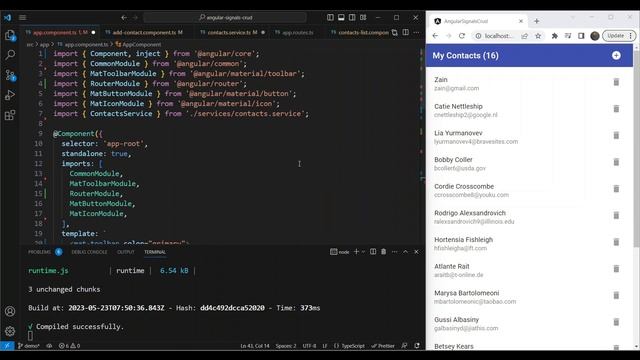Open the Search view in VS Code
Screen dimensions: 640x360
point(10,55)
